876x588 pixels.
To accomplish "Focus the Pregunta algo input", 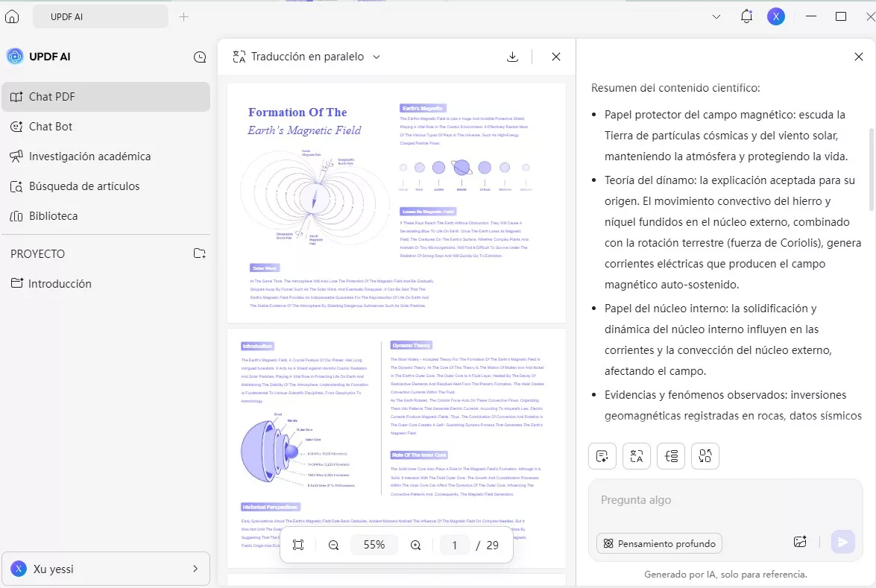I will click(x=725, y=500).
